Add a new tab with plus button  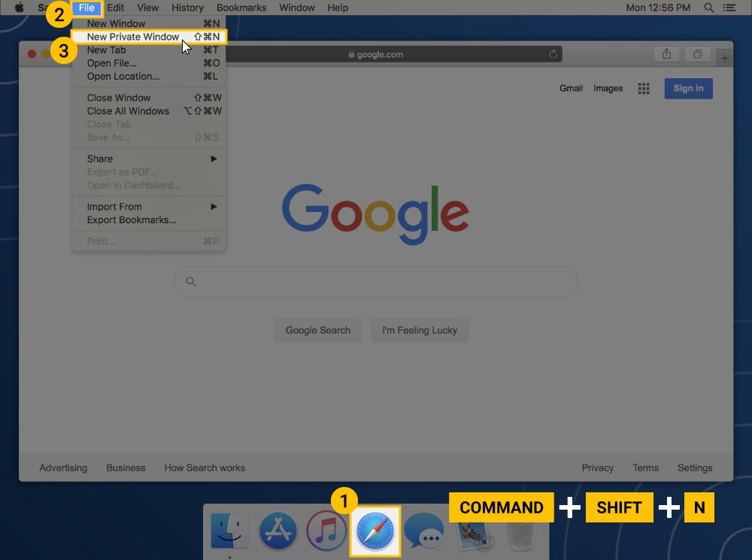click(x=725, y=59)
